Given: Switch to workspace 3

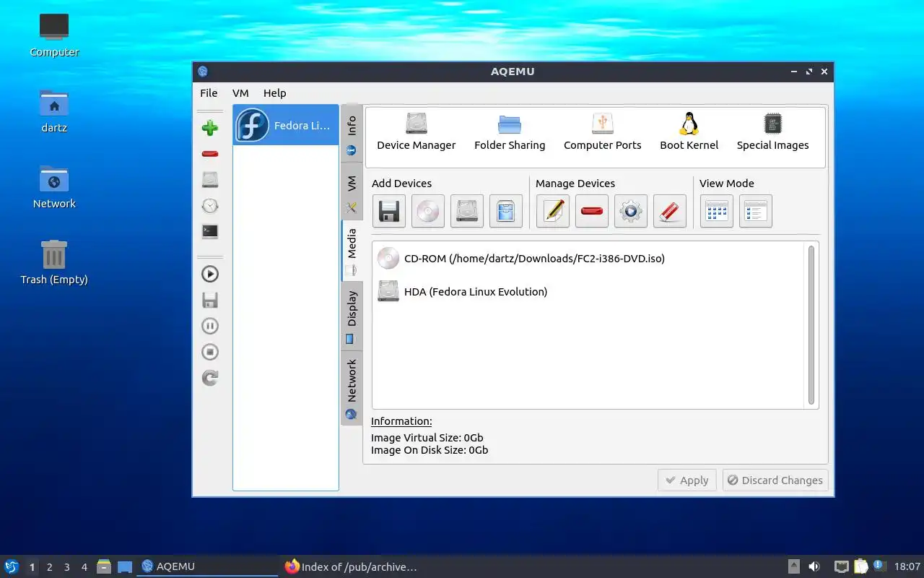Looking at the screenshot, I should point(66,567).
